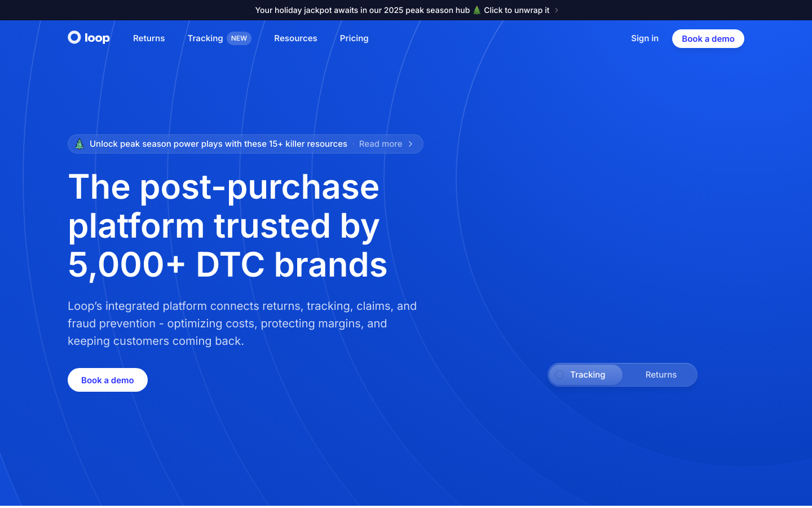Click the circle icon inside Tracking toggle
This screenshot has height=508, width=812.
(x=559, y=375)
